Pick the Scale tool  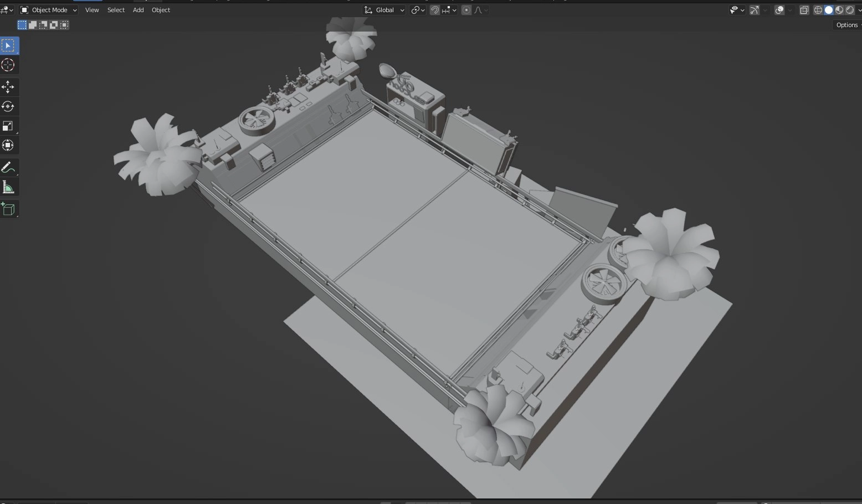click(8, 126)
